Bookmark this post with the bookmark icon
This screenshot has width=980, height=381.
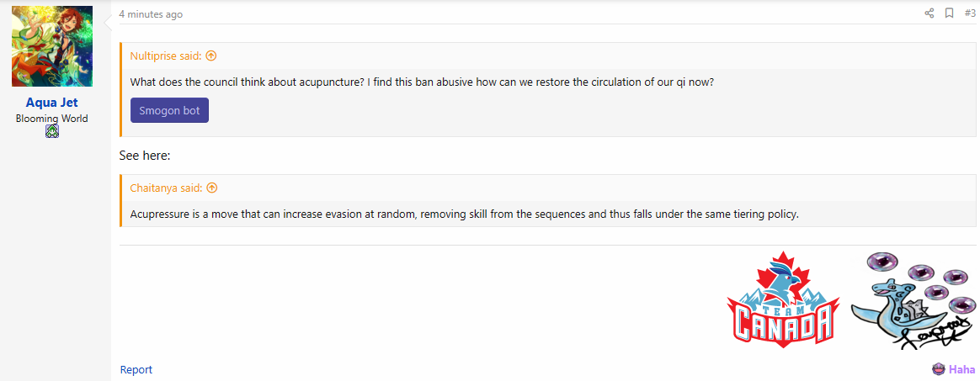point(949,13)
